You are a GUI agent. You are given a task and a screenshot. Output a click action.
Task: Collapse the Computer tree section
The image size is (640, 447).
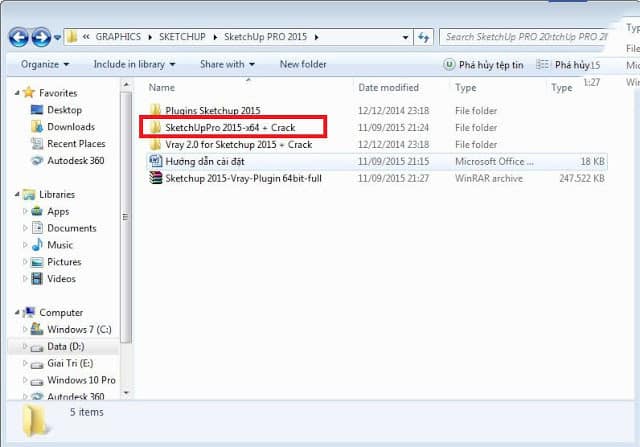tap(16, 312)
